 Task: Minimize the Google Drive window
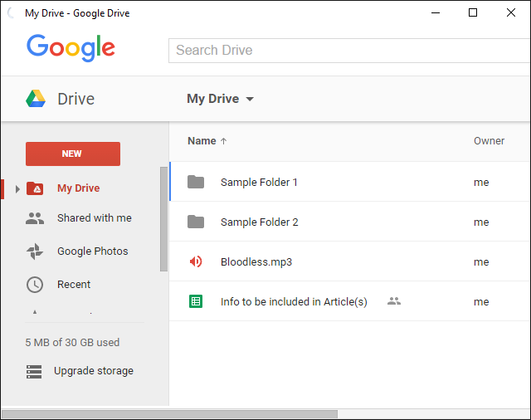click(x=436, y=13)
